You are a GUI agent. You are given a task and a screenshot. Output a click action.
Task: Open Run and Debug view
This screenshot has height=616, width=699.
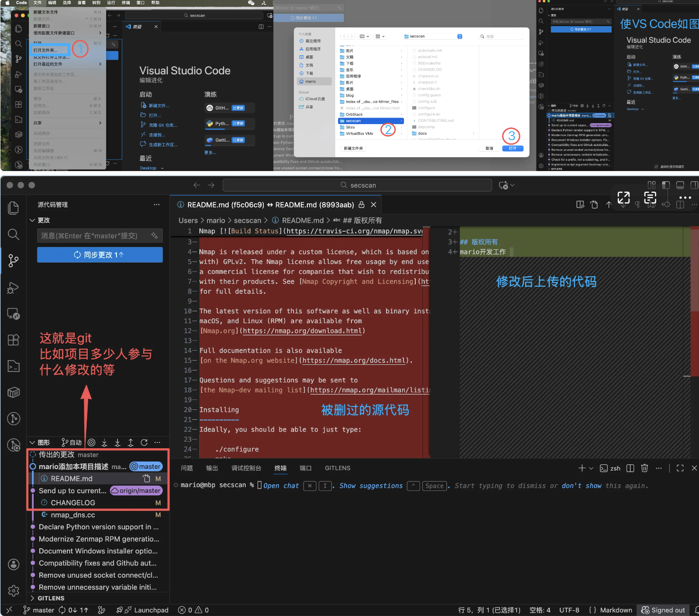[14, 287]
